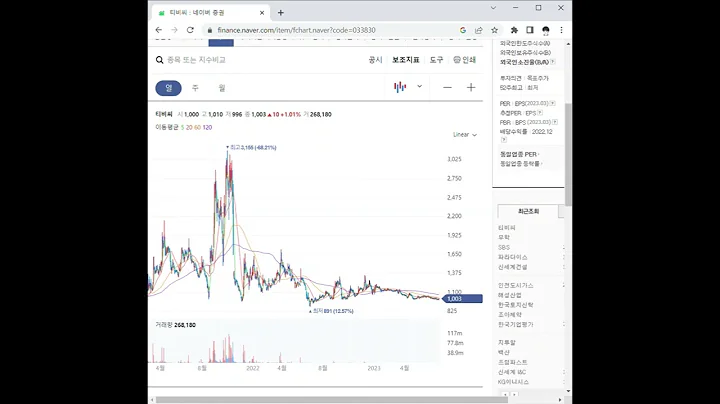Click the 이동평균 label
The image size is (720, 404).
(167, 127)
